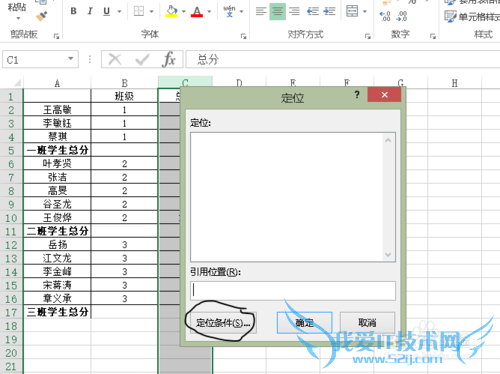
Task: Click cell 一班学生总分
Action: click(57, 150)
